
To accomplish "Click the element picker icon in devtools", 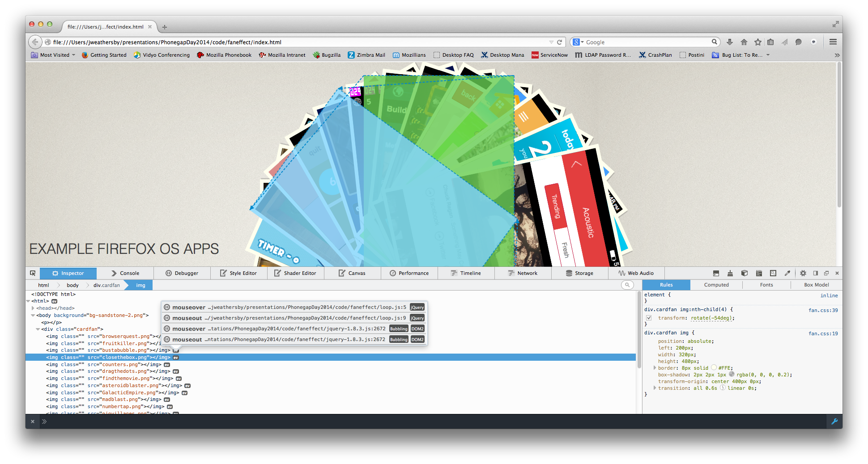I will (33, 273).
